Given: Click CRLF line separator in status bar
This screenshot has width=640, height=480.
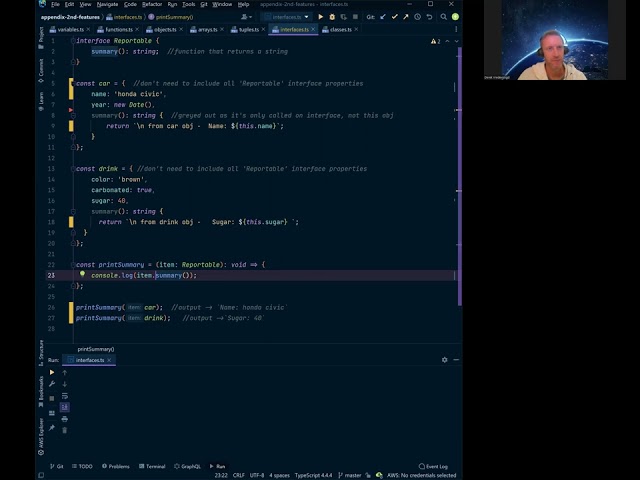Looking at the screenshot, I should tap(239, 475).
